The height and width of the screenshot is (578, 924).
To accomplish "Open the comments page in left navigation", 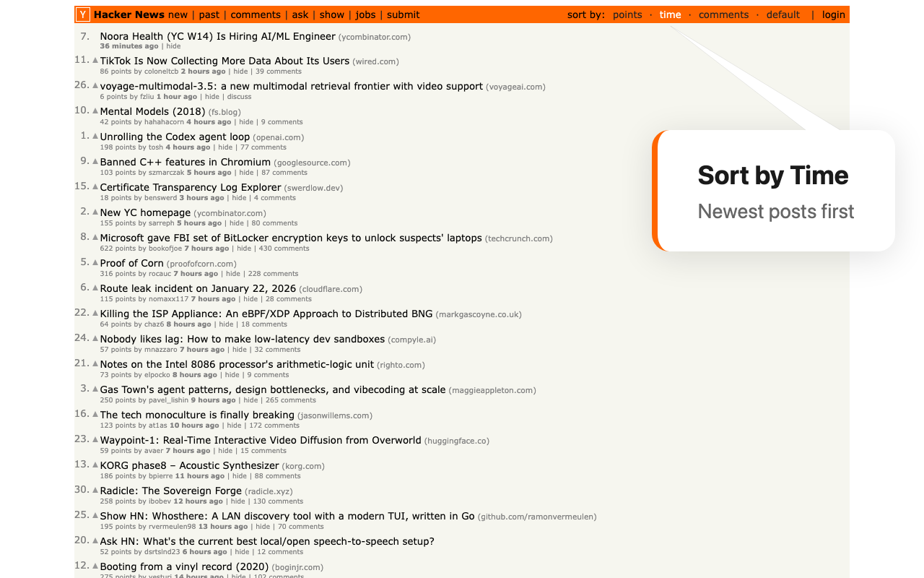I will [256, 14].
